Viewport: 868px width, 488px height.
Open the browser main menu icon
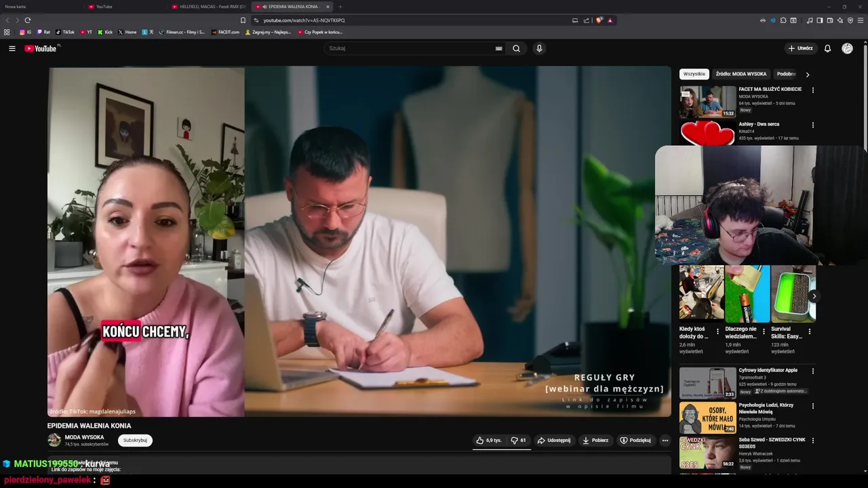tap(861, 20)
